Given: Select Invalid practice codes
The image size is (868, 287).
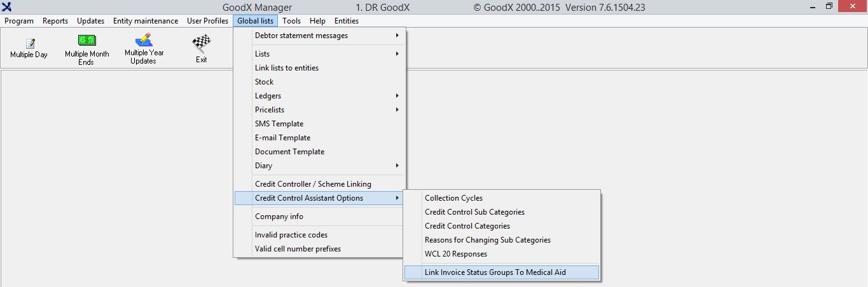Looking at the screenshot, I should (291, 235).
